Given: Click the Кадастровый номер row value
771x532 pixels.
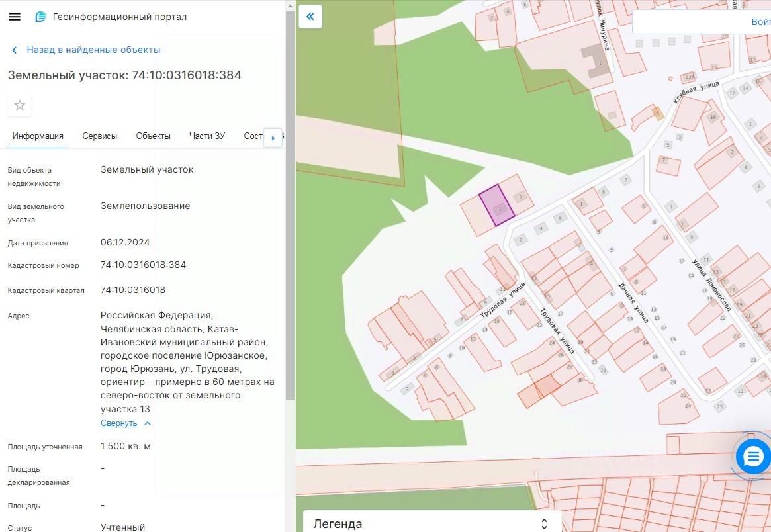Looking at the screenshot, I should tap(143, 265).
